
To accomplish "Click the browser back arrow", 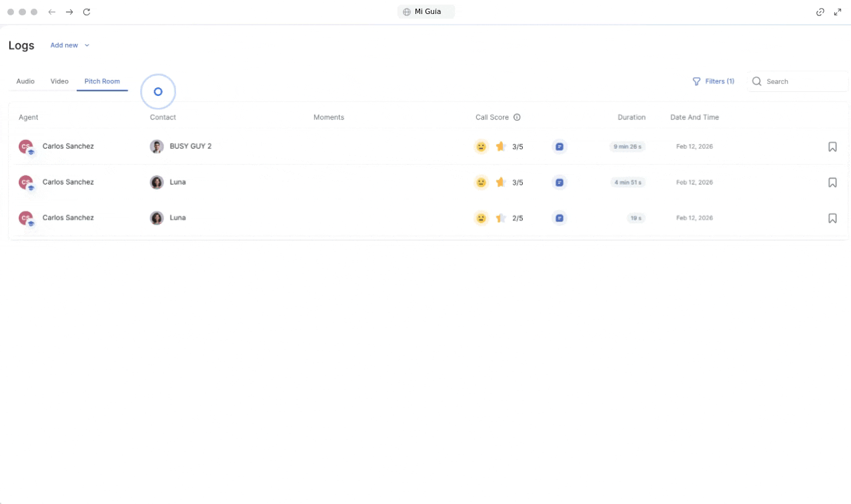I will click(x=52, y=12).
